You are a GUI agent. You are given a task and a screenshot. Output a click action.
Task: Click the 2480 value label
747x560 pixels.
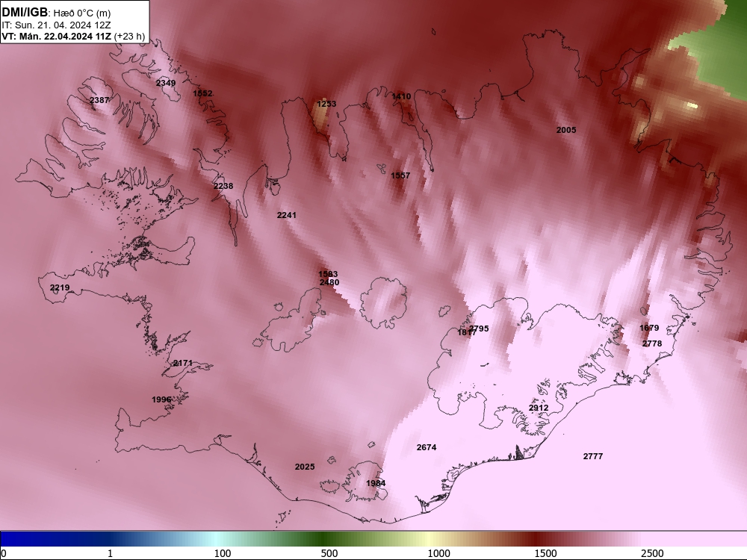point(329,282)
